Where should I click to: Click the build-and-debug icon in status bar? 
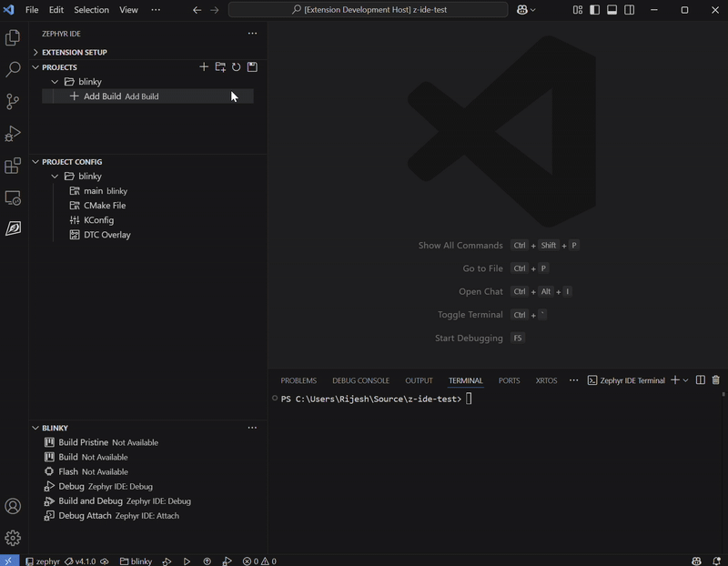(167, 561)
